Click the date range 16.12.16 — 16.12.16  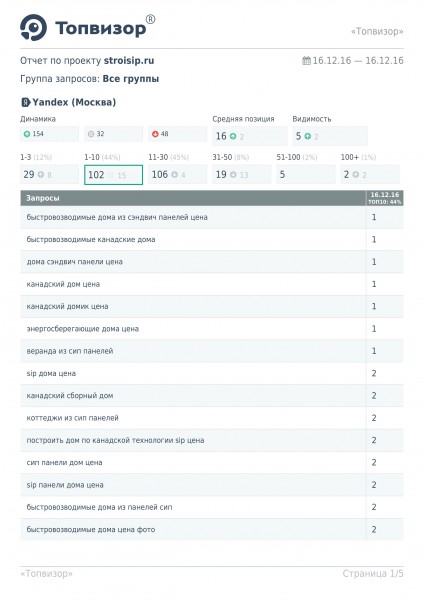[x=358, y=60]
